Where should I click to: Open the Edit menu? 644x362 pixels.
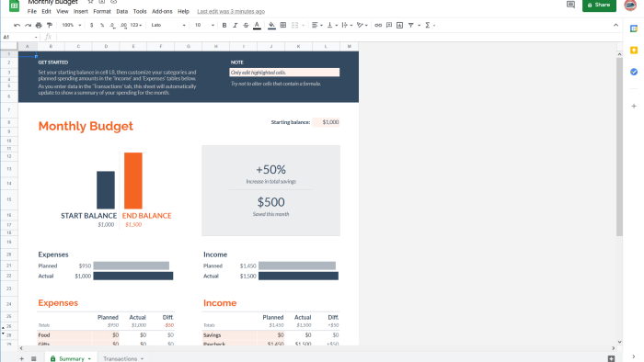46,11
